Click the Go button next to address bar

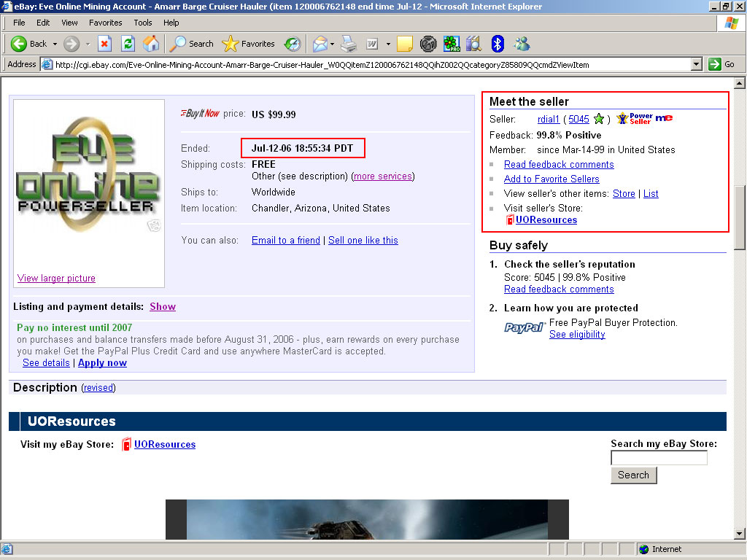pyautogui.click(x=721, y=64)
